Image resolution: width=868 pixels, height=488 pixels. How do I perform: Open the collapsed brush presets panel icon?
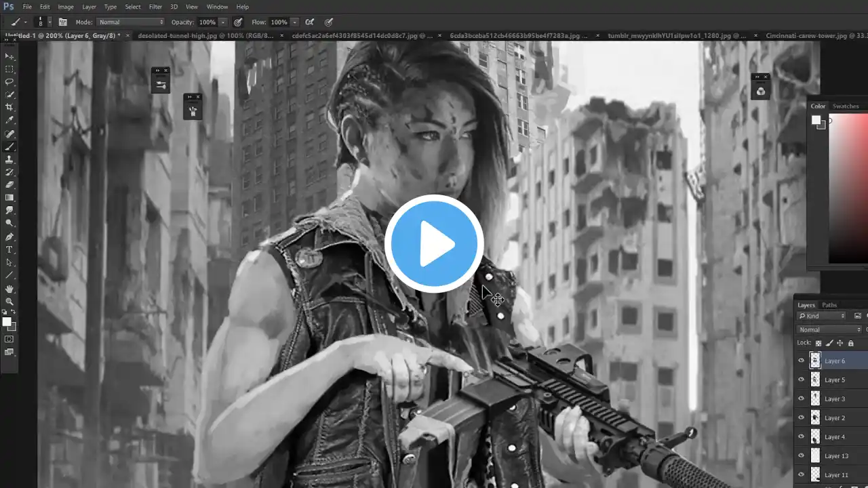click(161, 85)
